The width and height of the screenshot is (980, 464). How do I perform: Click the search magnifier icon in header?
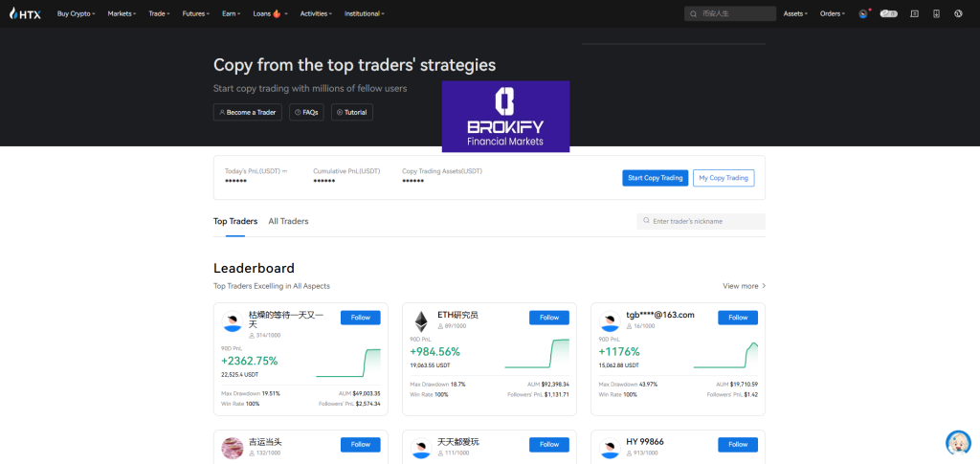pyautogui.click(x=693, y=13)
